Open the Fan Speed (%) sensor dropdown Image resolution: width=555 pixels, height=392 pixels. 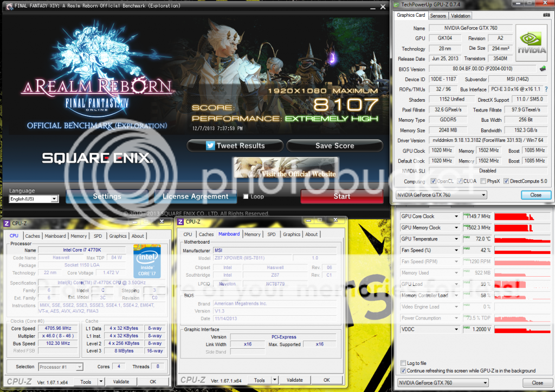(456, 250)
